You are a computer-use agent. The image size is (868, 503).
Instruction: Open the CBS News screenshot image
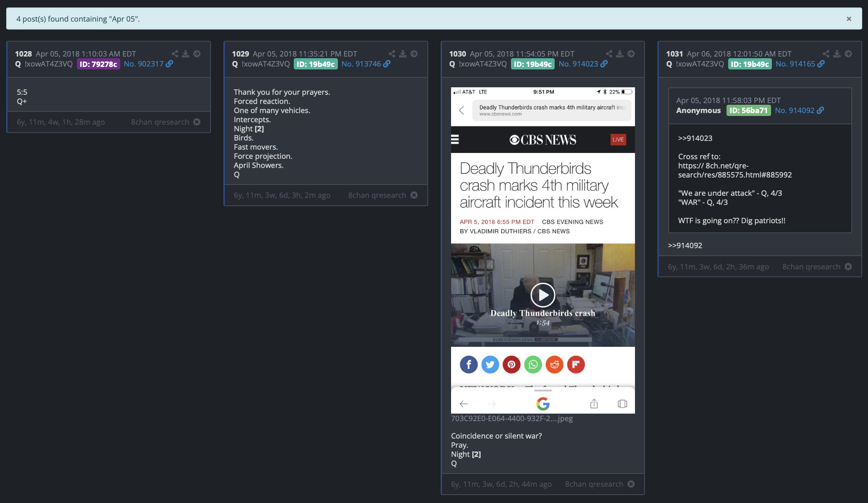click(x=543, y=250)
